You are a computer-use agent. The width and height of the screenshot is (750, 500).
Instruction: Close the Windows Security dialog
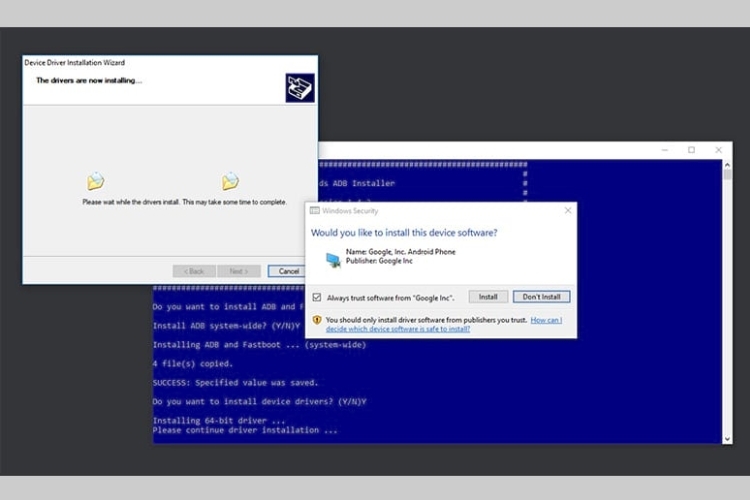[568, 211]
